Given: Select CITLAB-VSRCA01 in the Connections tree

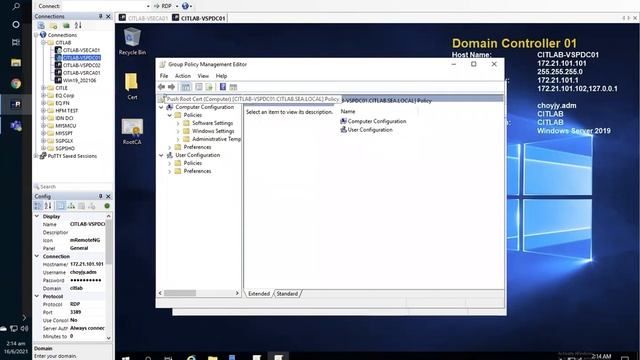Looking at the screenshot, I should click(81, 73).
